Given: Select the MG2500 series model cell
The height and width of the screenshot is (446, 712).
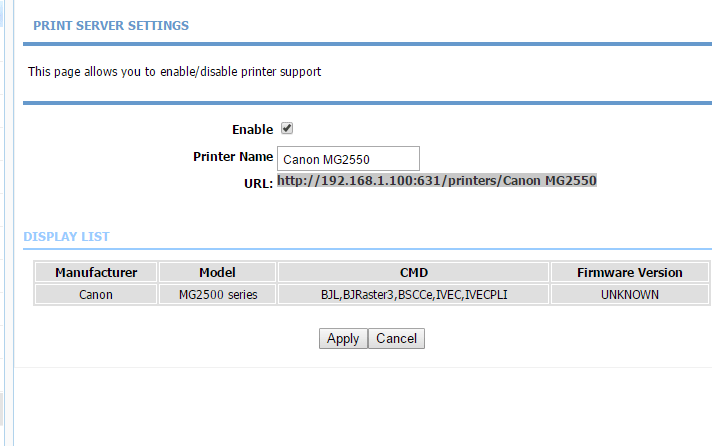Looking at the screenshot, I should coord(217,294).
